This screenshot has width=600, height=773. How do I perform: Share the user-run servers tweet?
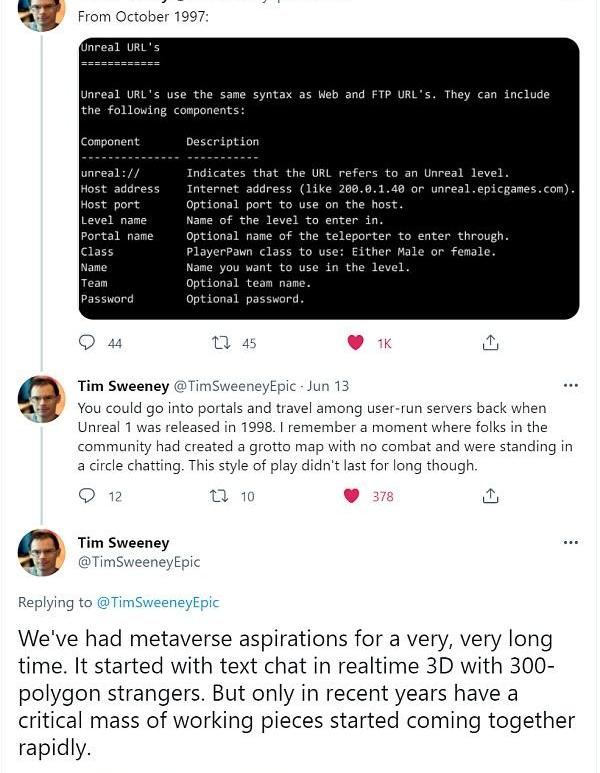(x=490, y=496)
